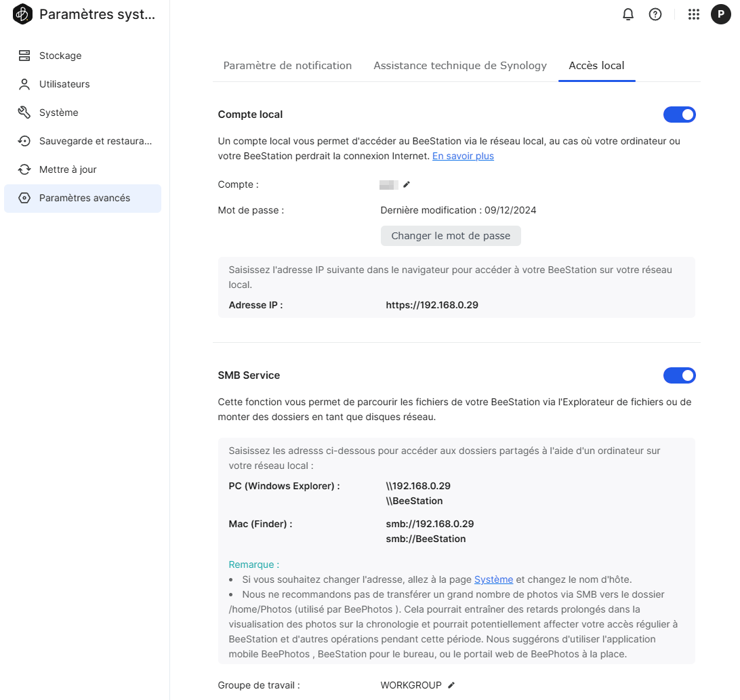Open the apps grid menu

pos(693,14)
